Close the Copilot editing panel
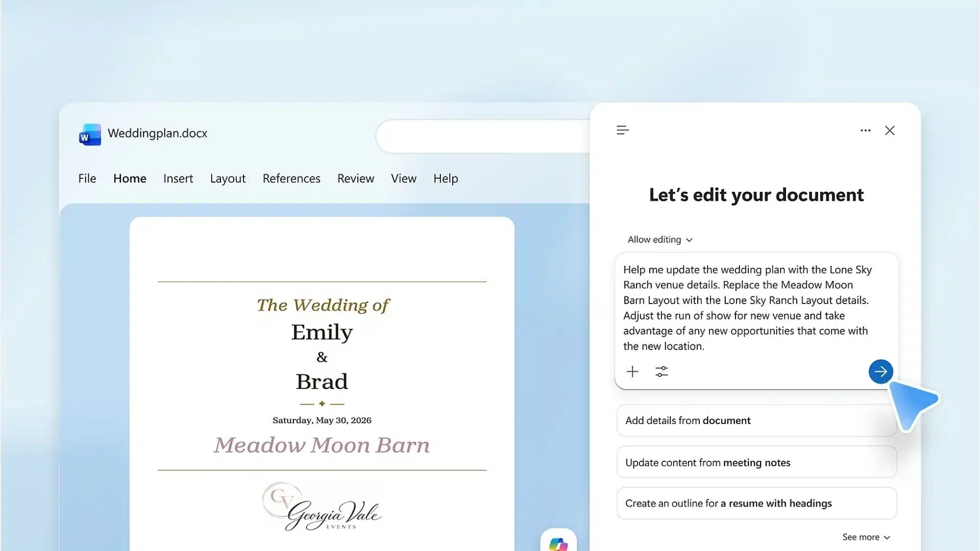The height and width of the screenshot is (551, 980). click(x=890, y=131)
